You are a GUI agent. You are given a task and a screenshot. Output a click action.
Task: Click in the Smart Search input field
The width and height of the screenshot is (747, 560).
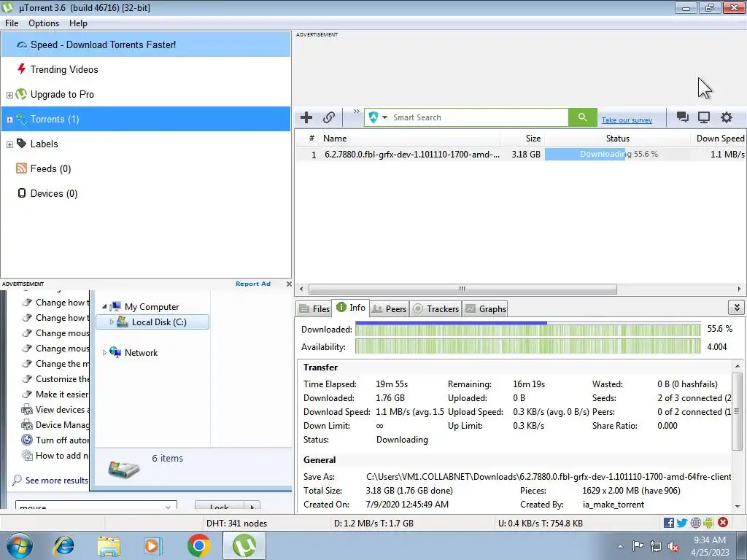[x=479, y=117]
